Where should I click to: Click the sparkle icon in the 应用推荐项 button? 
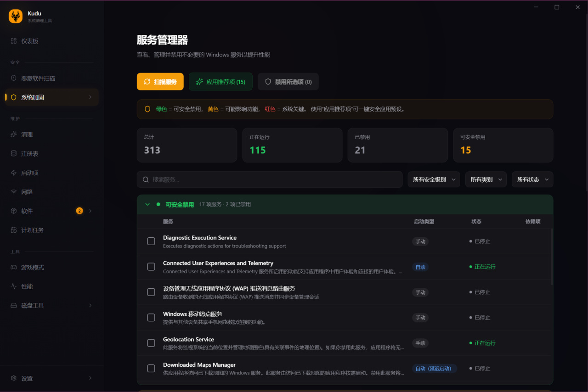click(199, 82)
